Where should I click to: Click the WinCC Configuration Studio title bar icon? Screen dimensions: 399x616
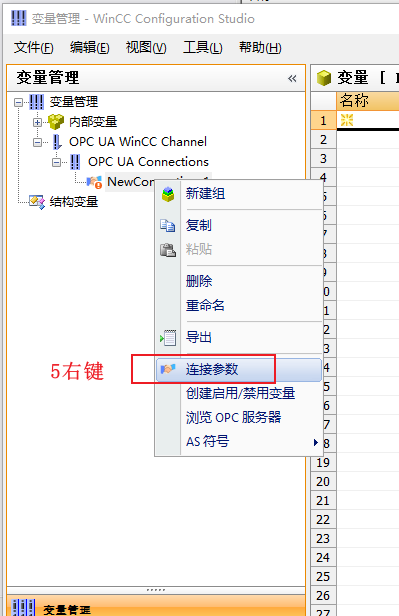tap(18, 18)
